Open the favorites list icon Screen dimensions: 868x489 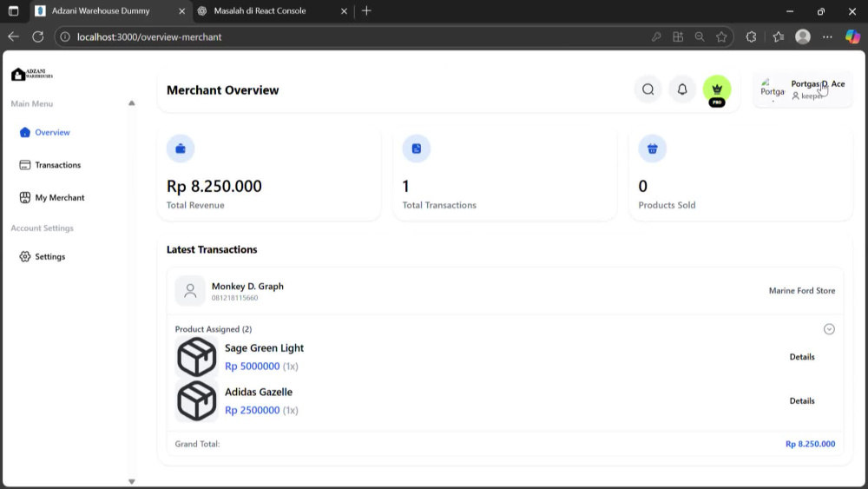(x=779, y=37)
